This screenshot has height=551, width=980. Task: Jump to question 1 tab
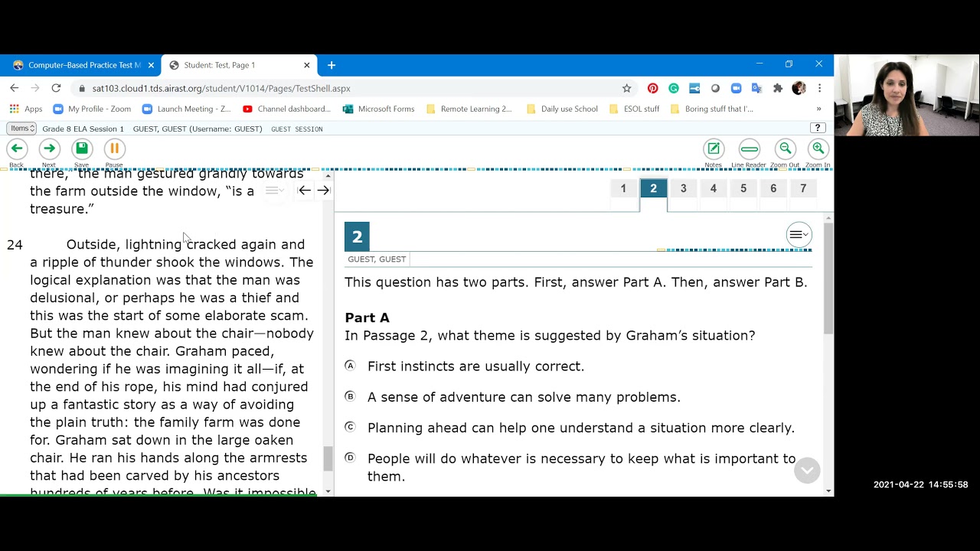[623, 189]
